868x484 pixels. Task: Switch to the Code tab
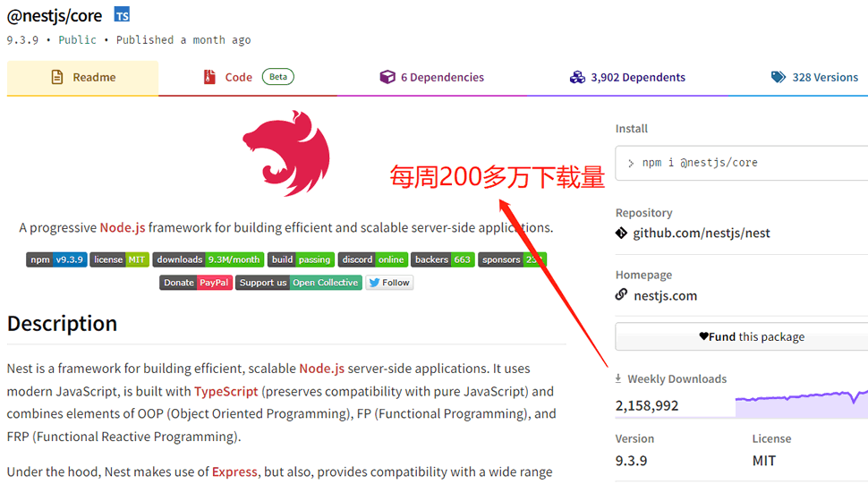248,78
